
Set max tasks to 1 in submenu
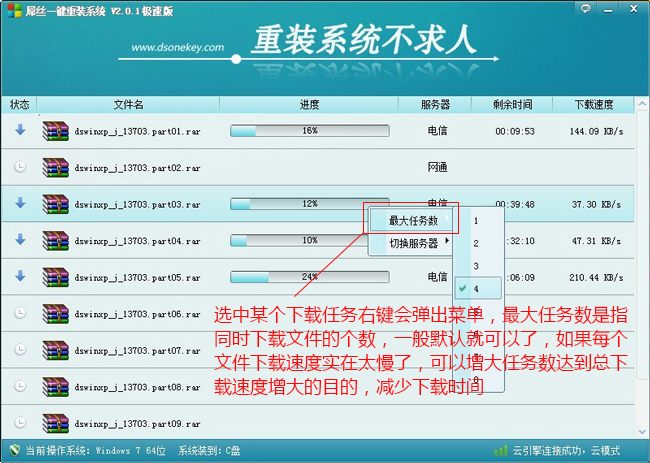479,221
